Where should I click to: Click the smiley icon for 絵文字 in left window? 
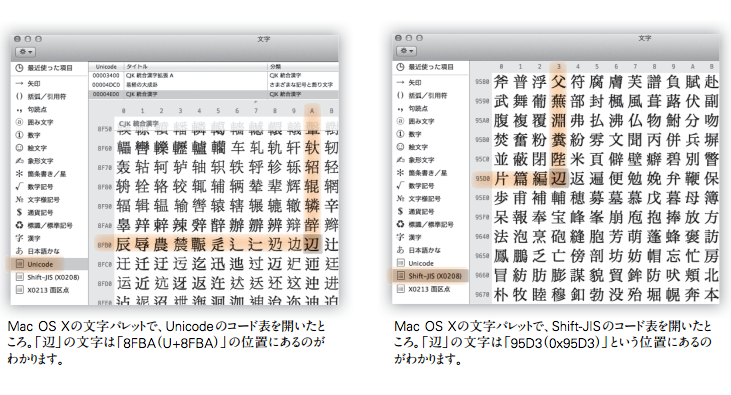point(19,148)
